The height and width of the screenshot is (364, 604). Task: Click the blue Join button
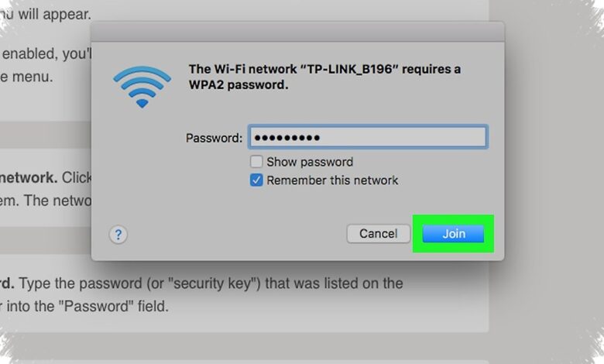tap(453, 233)
